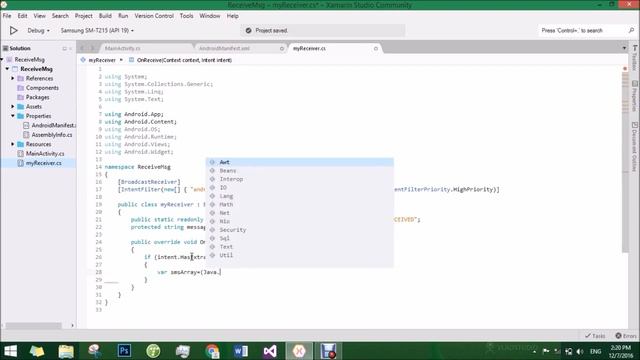The width and height of the screenshot is (640, 360).
Task: Choose Sql from the autocomplete list
Action: coord(300,238)
